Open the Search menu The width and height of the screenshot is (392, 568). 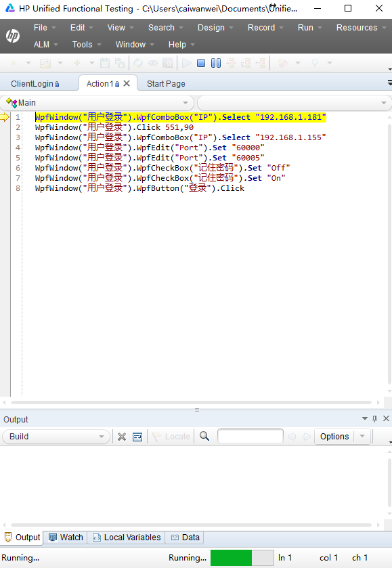click(166, 28)
